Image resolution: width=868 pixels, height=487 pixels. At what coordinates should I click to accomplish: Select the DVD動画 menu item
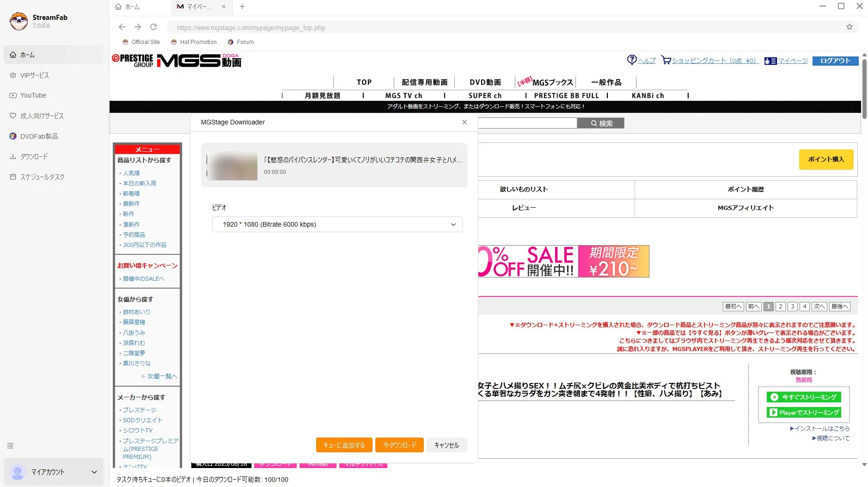point(485,82)
